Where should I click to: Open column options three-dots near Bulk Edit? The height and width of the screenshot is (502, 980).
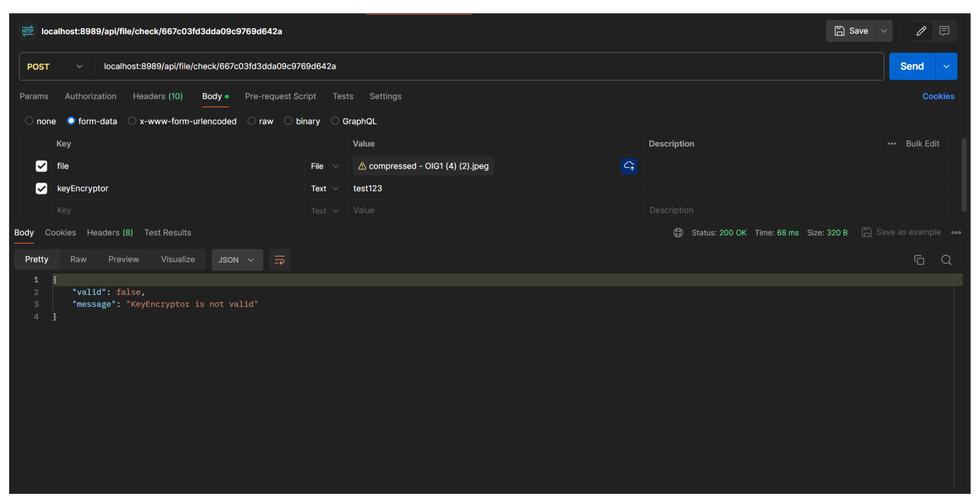pyautogui.click(x=892, y=144)
